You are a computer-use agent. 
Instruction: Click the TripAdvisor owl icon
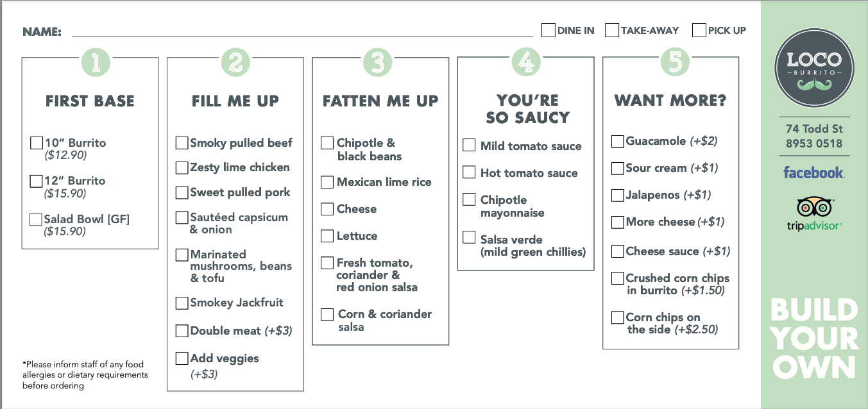tap(814, 207)
